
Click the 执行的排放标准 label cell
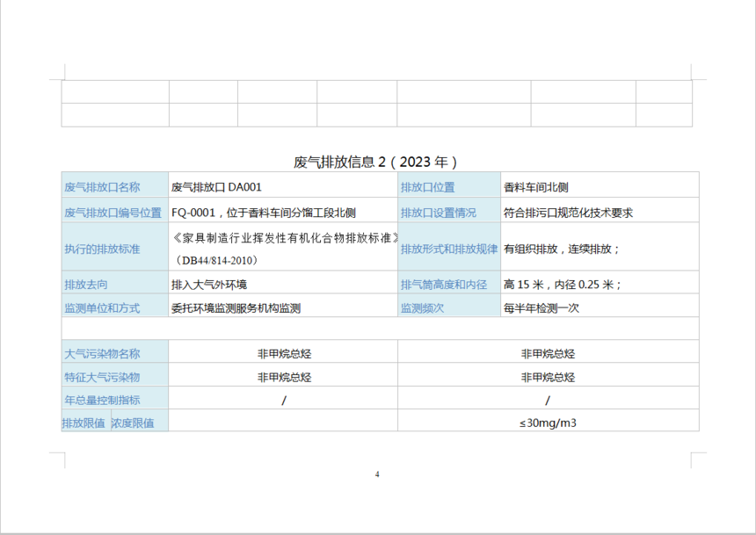(102, 249)
